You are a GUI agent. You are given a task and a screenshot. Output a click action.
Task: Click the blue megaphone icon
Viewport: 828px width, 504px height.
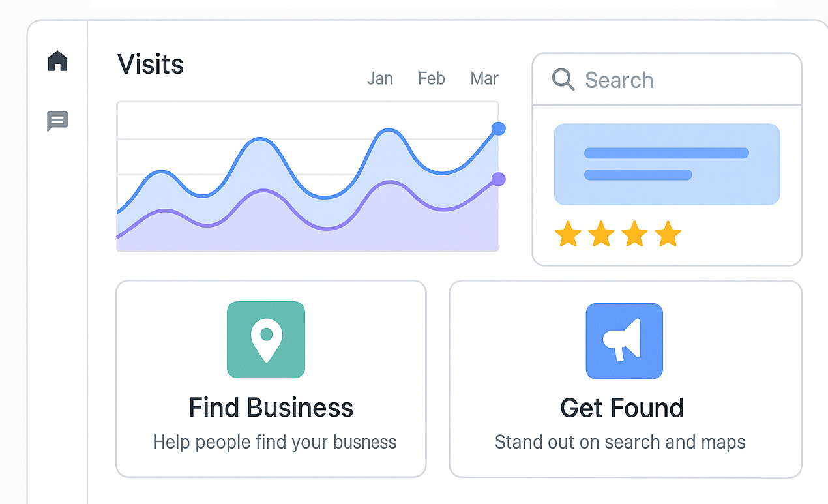[x=625, y=341]
